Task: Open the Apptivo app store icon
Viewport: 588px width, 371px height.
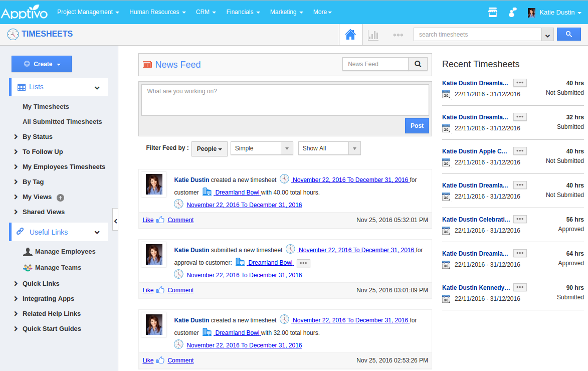Action: 492,12
